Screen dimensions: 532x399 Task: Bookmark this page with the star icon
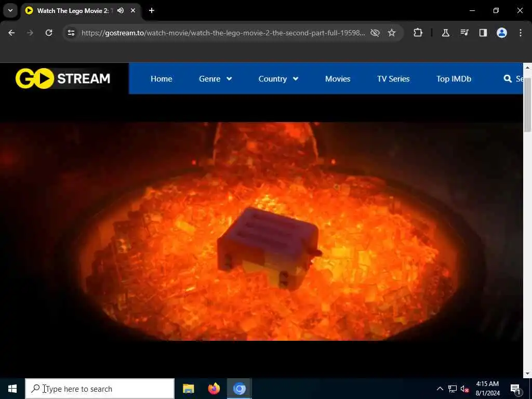[392, 33]
